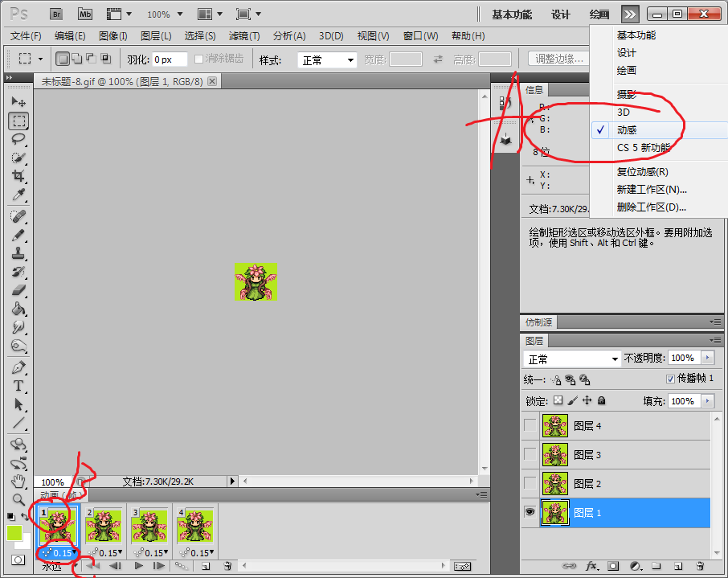The width and height of the screenshot is (728, 578).
Task: Select animation frame 3 thumbnail
Action: click(149, 527)
